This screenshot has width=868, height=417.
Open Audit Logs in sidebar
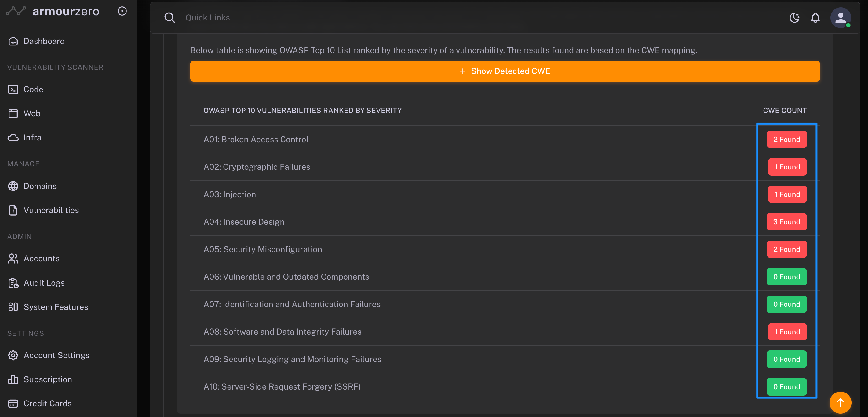pyautogui.click(x=44, y=283)
